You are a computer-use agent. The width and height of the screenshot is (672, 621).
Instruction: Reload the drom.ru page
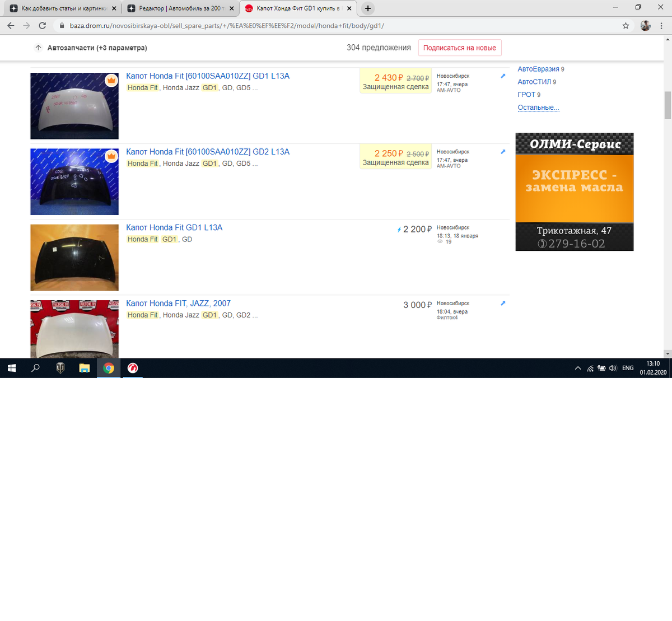click(x=42, y=26)
